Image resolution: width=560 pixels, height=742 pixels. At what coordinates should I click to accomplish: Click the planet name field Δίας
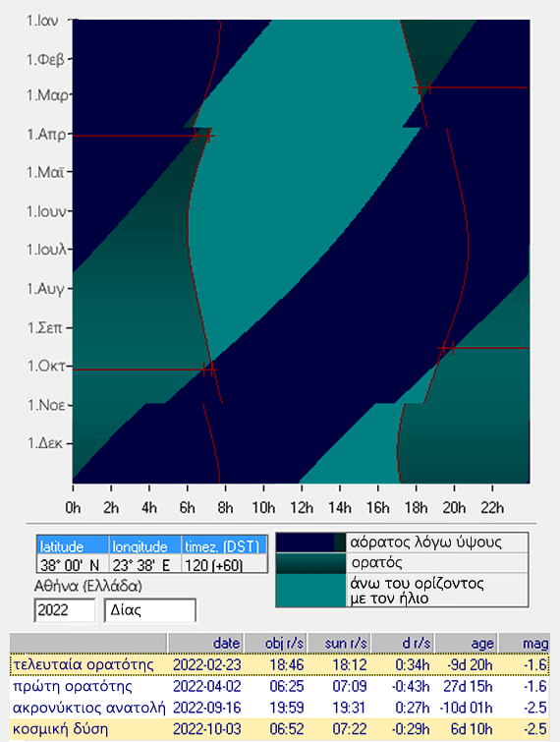(x=149, y=610)
